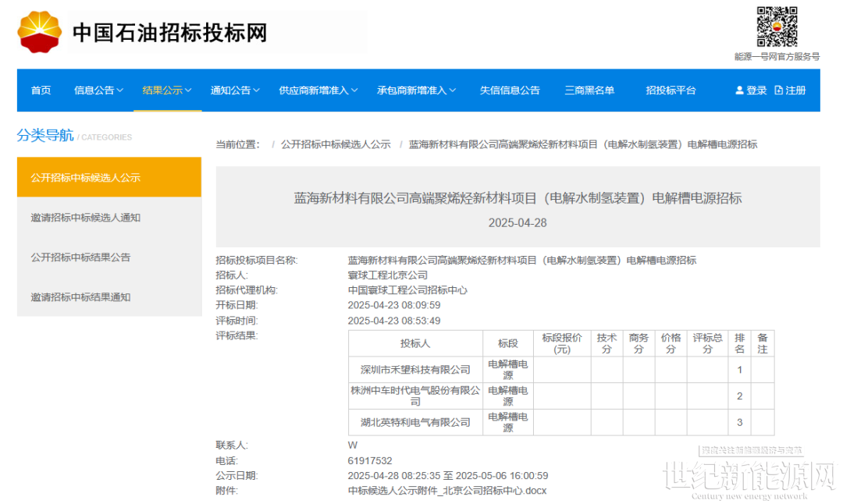Viewport: 843px width, 504px height.
Task: Click the 公示日期 date range value
Action: click(x=448, y=475)
